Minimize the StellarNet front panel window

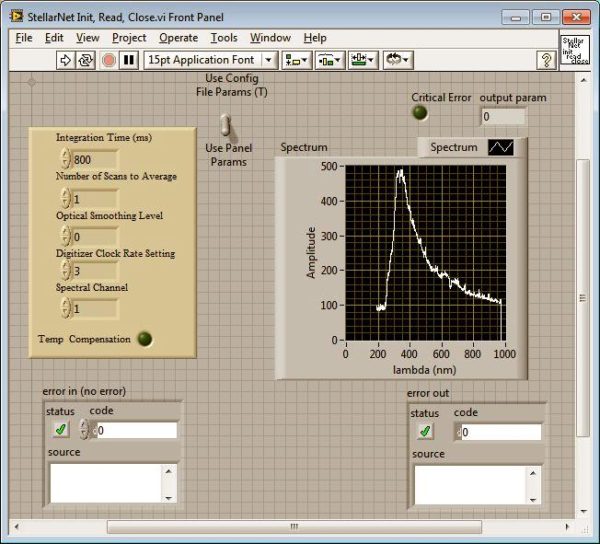pyautogui.click(x=516, y=17)
